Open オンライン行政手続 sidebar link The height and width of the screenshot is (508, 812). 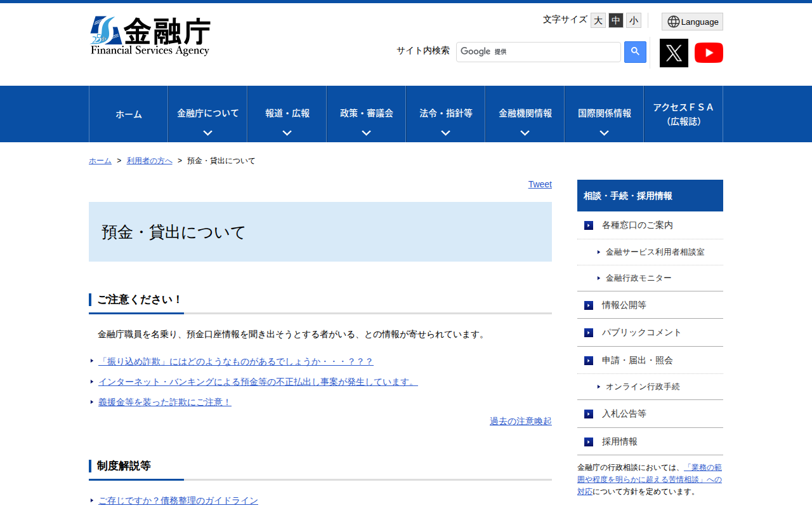[x=643, y=387]
